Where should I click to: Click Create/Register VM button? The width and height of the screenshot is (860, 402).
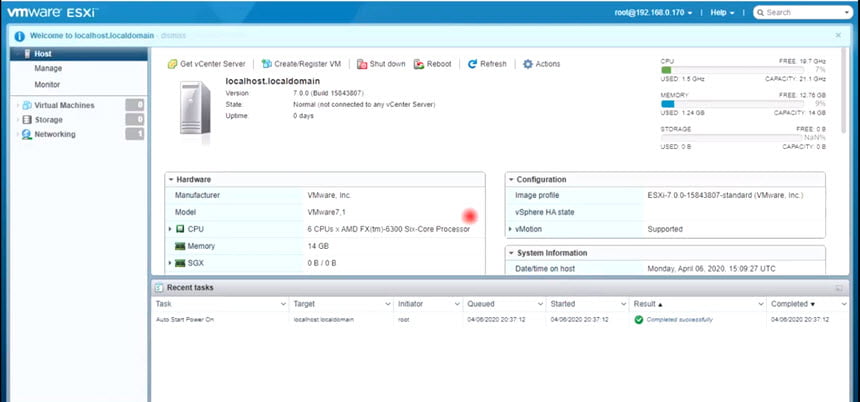301,64
